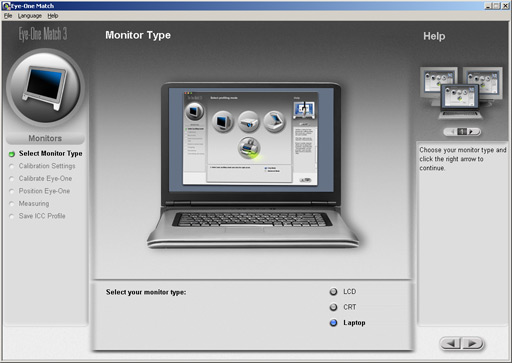512x363 pixels.
Task: Open the Help menu
Action: click(x=53, y=16)
